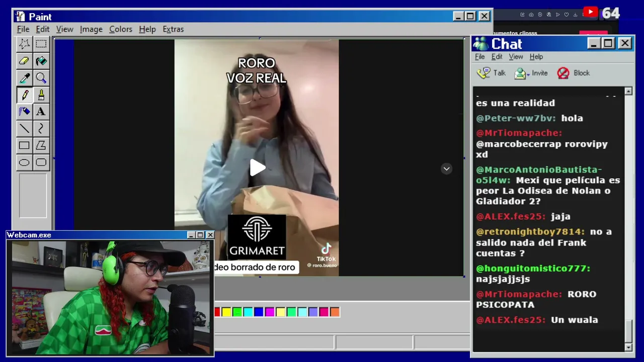Open the Paint Help menu
The width and height of the screenshot is (644, 362).
(x=147, y=29)
